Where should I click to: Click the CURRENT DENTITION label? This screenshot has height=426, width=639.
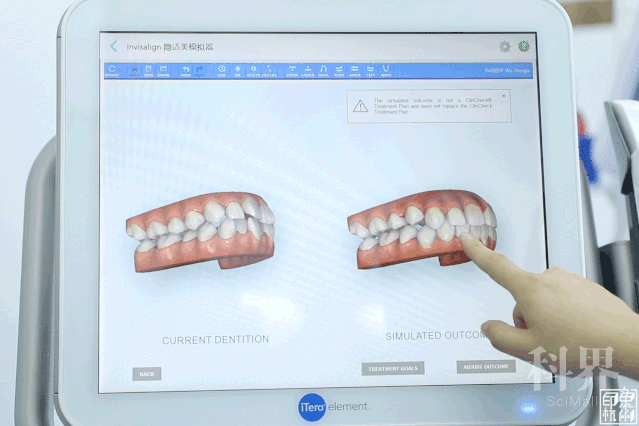pos(215,340)
